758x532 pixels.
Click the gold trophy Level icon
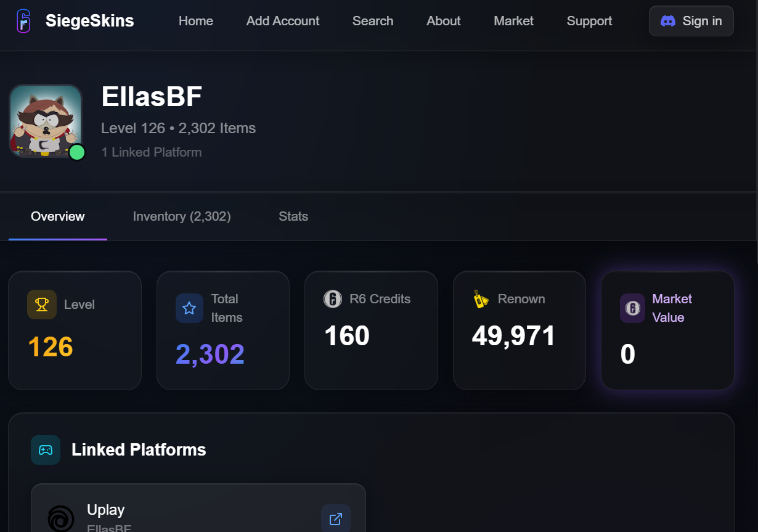pos(42,305)
